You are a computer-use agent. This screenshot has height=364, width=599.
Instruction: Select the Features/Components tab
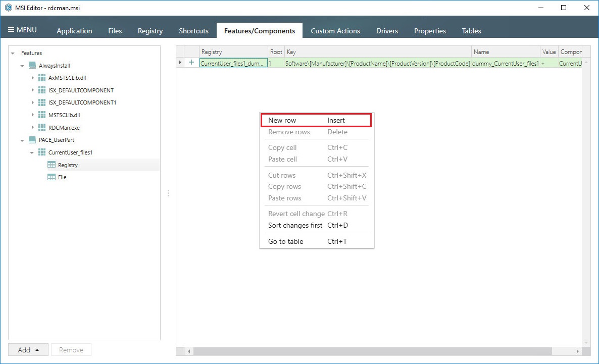tap(260, 31)
